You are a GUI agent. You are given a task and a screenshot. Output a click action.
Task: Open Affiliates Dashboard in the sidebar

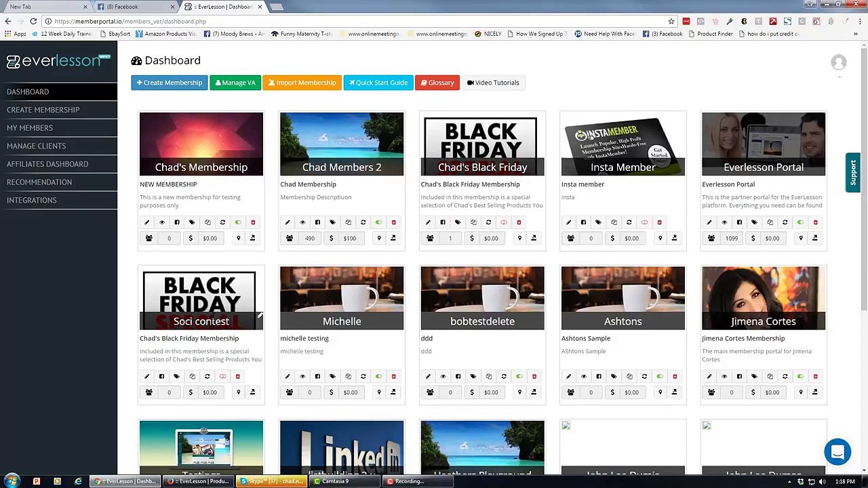point(47,164)
